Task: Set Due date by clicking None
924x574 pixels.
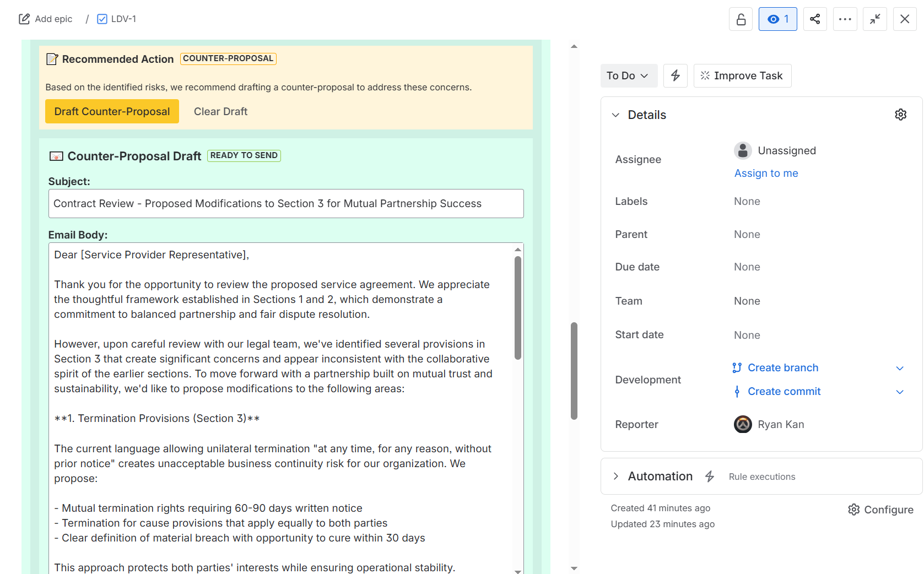Action: [x=747, y=267]
